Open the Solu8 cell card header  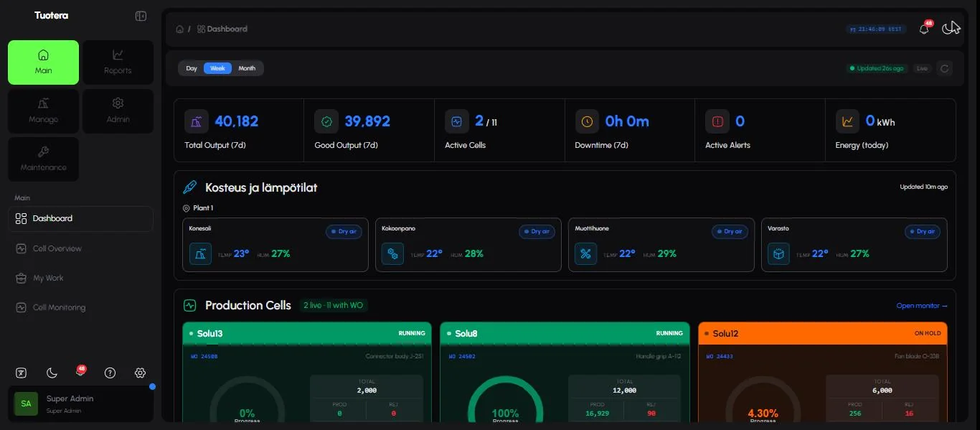tap(565, 333)
